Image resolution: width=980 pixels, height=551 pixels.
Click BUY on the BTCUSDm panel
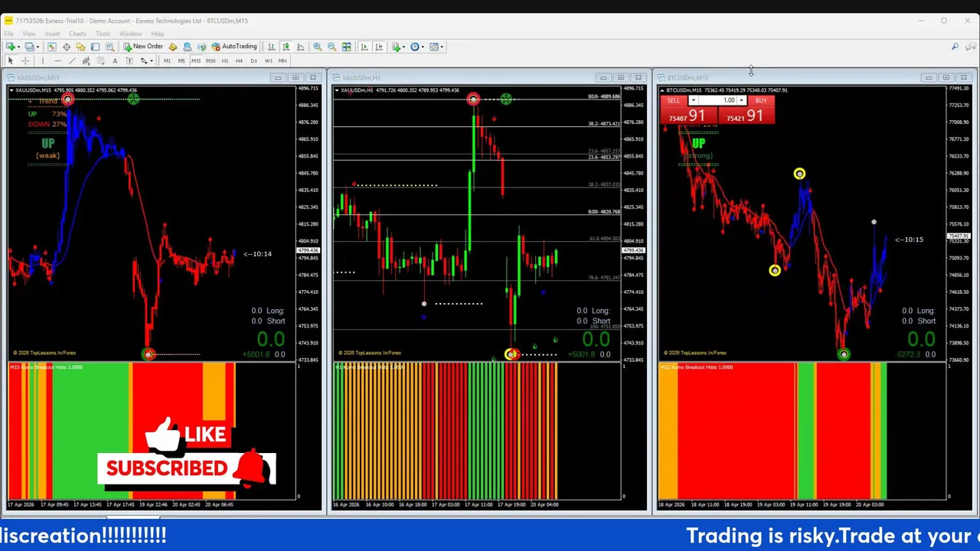[761, 100]
